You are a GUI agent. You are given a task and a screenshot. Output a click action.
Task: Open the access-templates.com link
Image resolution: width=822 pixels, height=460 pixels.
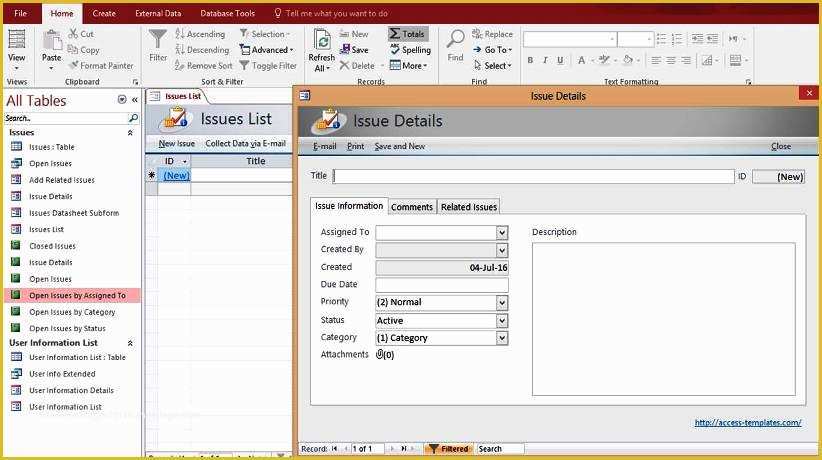point(748,422)
